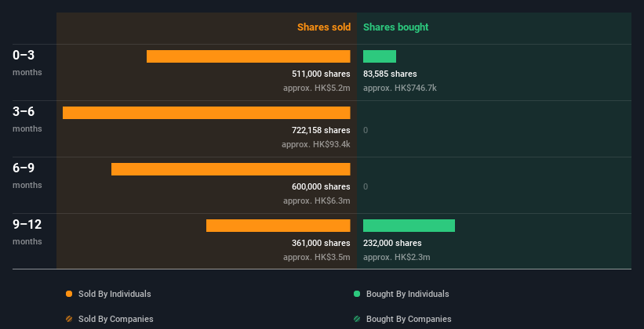Click the 9–12 months orange sold bar

pos(278,226)
